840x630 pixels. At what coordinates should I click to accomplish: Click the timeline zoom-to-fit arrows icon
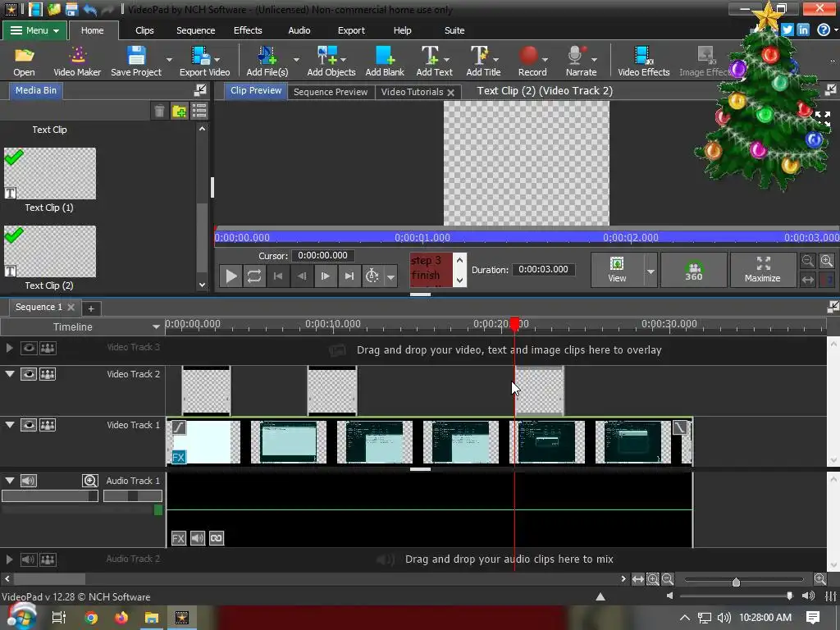coord(637,579)
